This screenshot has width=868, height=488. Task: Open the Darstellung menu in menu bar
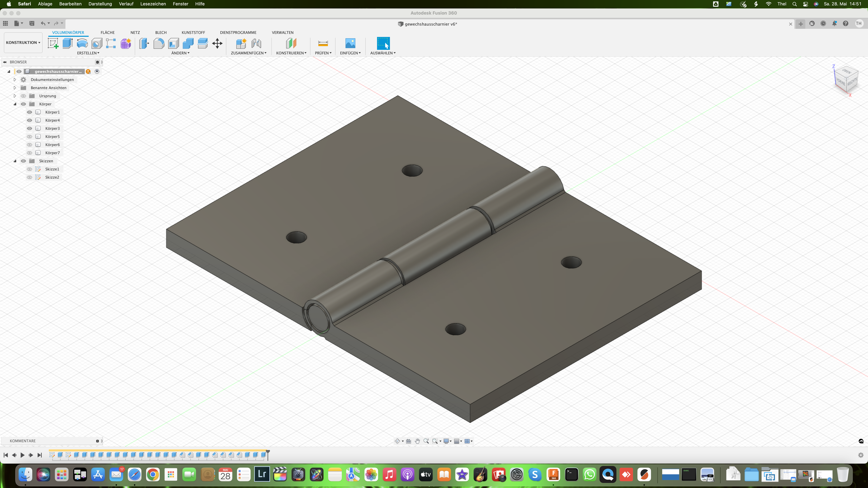pos(100,4)
